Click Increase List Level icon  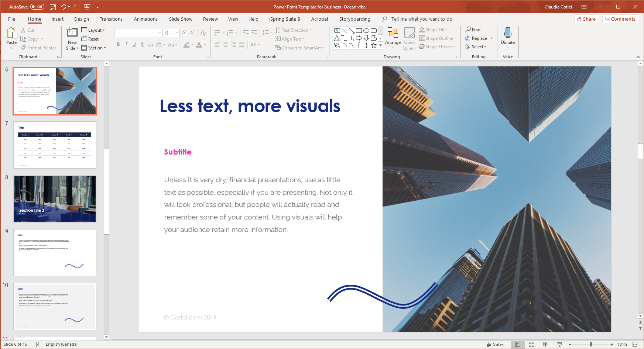pos(254,33)
